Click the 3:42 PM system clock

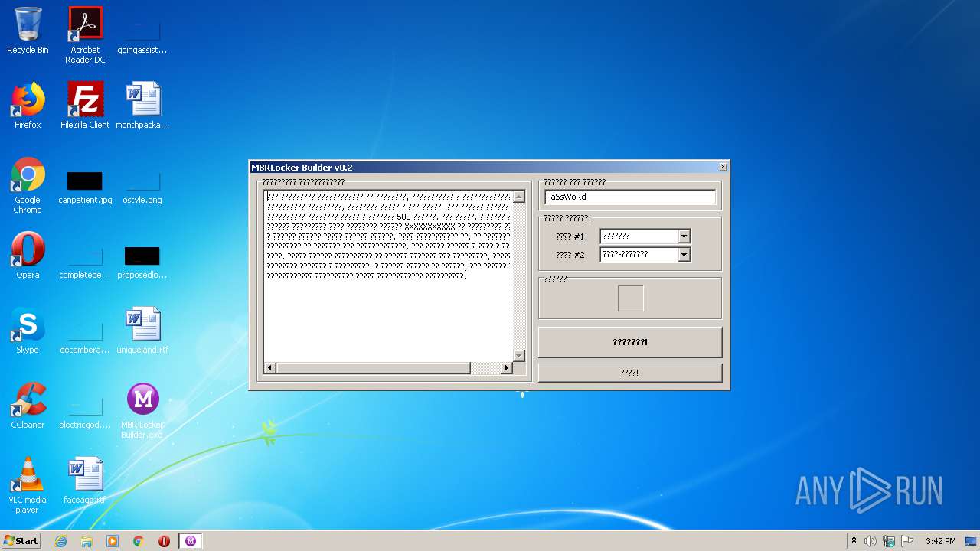coord(941,541)
